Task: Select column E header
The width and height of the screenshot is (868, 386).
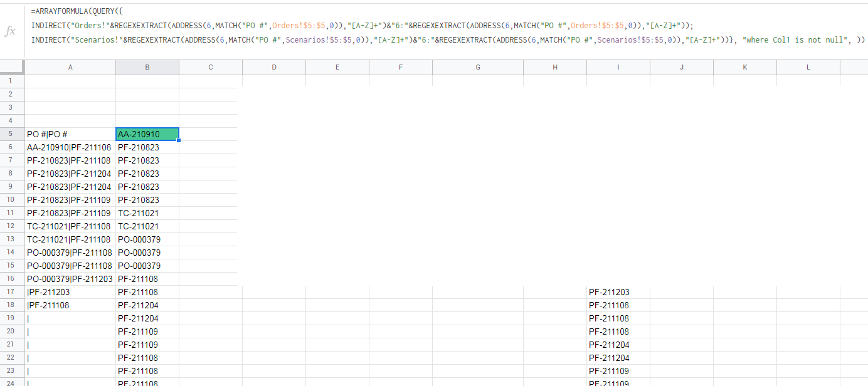Action: click(x=337, y=67)
